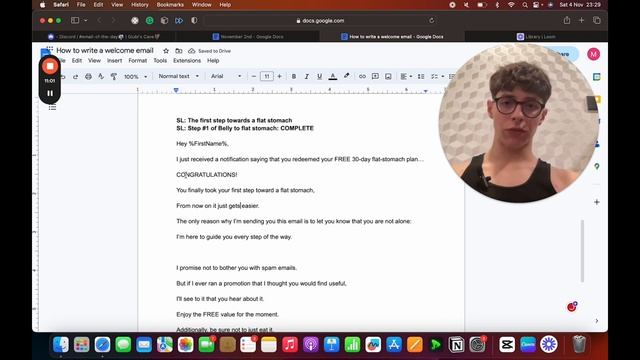Screen dimensions: 640x360
Task: Show Safari tab overview
Action: pyautogui.click(x=597, y=20)
